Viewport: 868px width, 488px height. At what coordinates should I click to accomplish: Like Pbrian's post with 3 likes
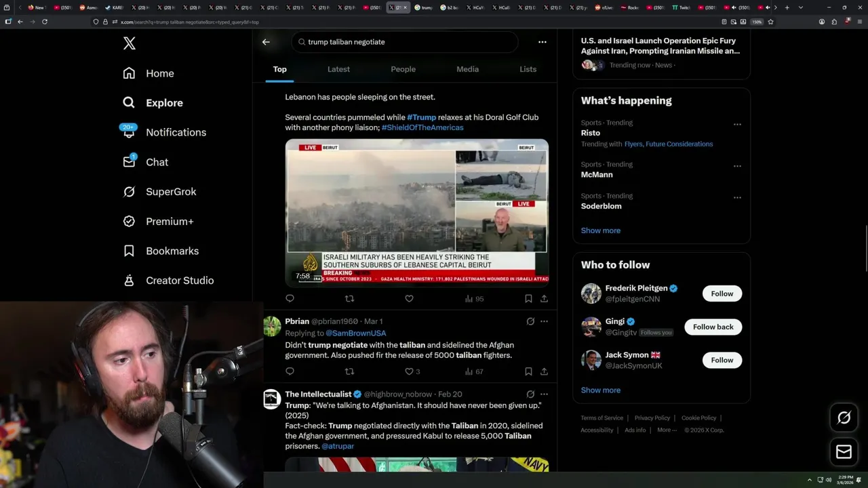coord(412,371)
